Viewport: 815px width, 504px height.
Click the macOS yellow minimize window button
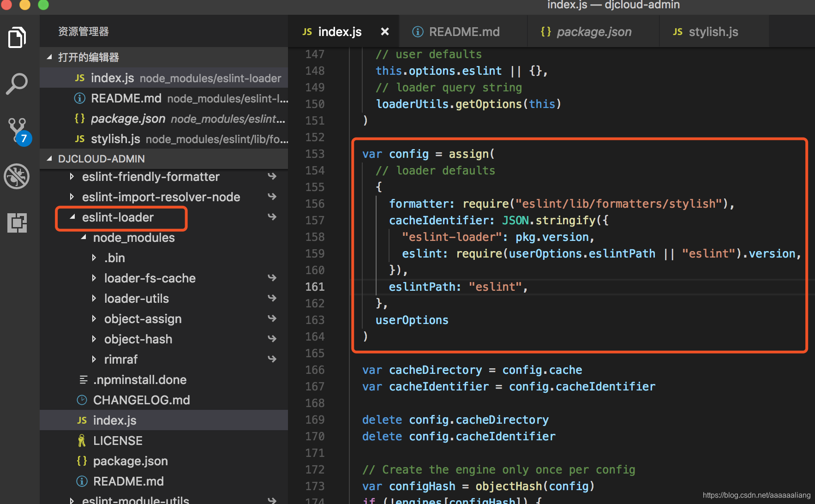[x=25, y=5]
